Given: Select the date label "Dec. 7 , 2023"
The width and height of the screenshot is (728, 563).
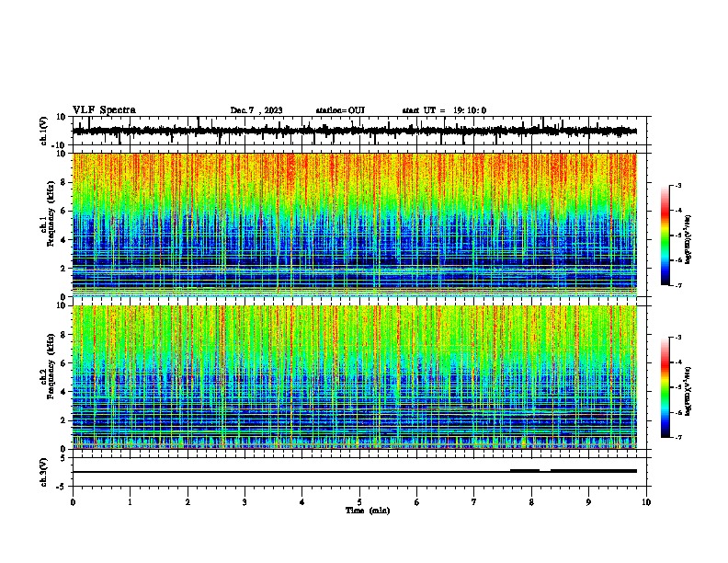Looking at the screenshot, I should pos(256,110).
